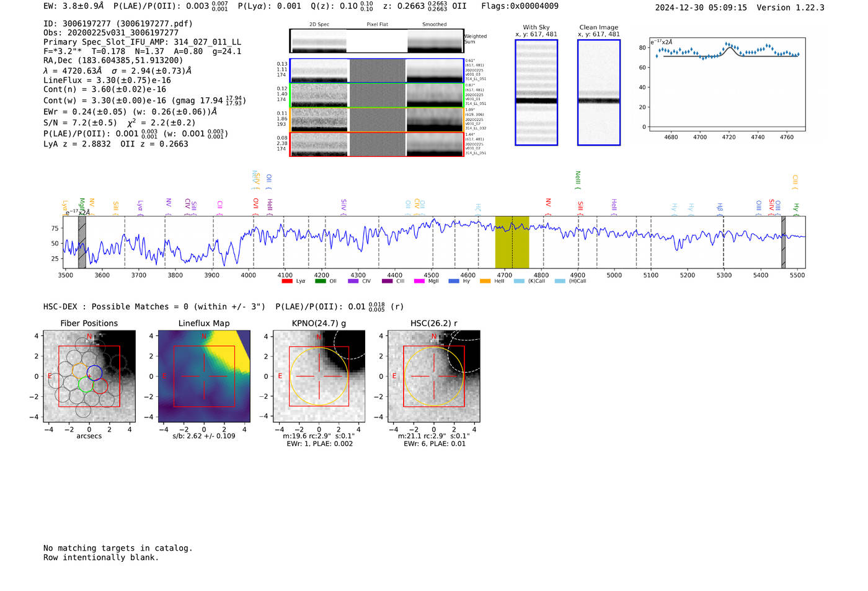This screenshot has height=591, width=868.
Task: Click the 'Obs: 20200225v031_3006197277' line
Action: pos(111,33)
